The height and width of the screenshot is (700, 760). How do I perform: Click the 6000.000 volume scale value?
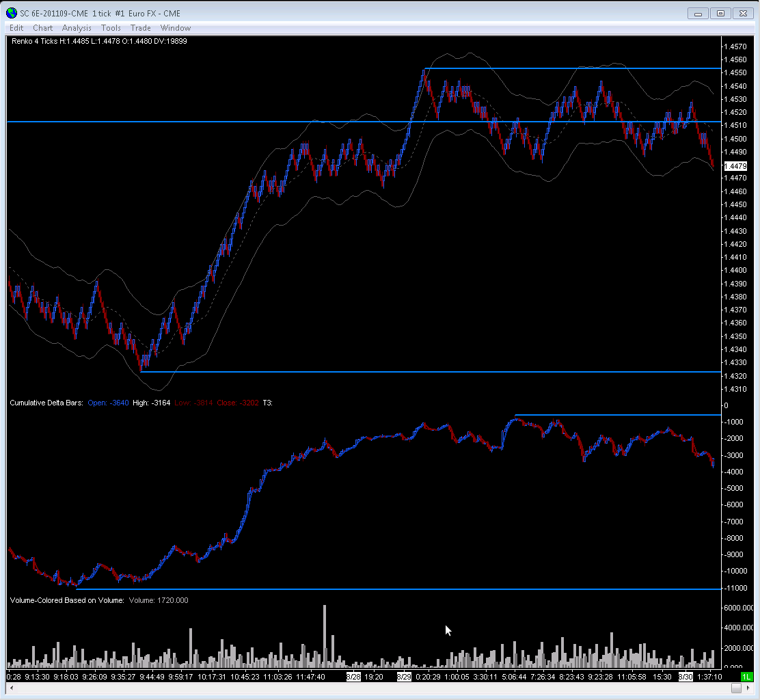[x=738, y=608]
